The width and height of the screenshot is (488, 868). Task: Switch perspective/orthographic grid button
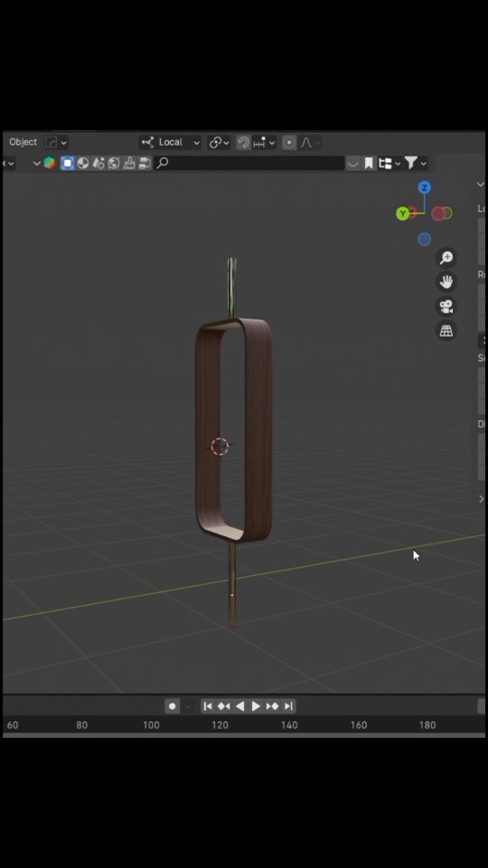pos(446,331)
